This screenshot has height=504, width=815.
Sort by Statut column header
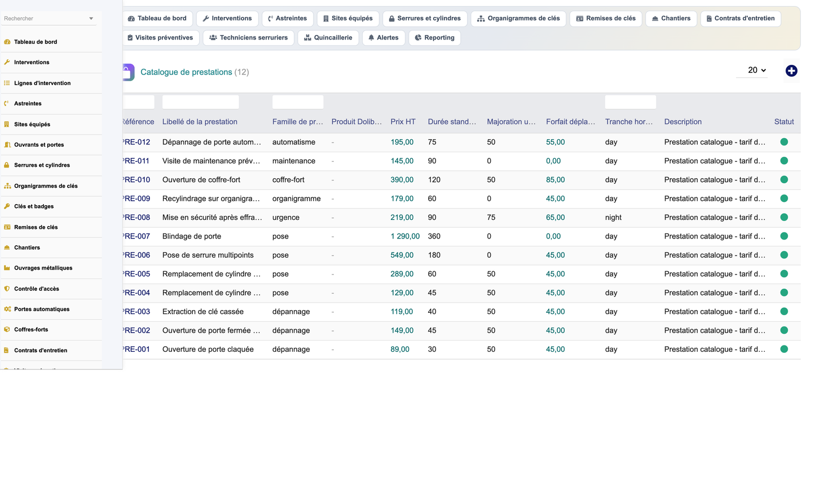tap(784, 122)
